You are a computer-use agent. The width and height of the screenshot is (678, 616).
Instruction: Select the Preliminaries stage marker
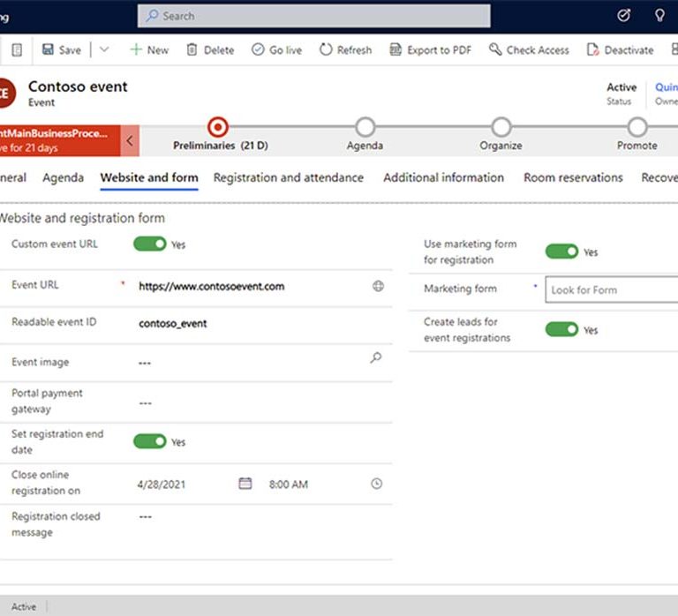217,127
